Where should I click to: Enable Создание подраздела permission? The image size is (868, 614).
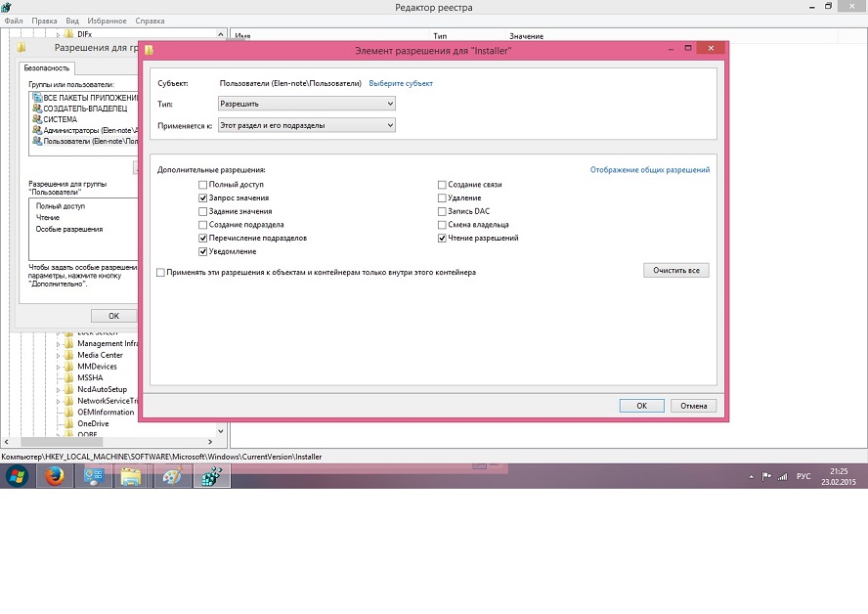click(x=202, y=225)
